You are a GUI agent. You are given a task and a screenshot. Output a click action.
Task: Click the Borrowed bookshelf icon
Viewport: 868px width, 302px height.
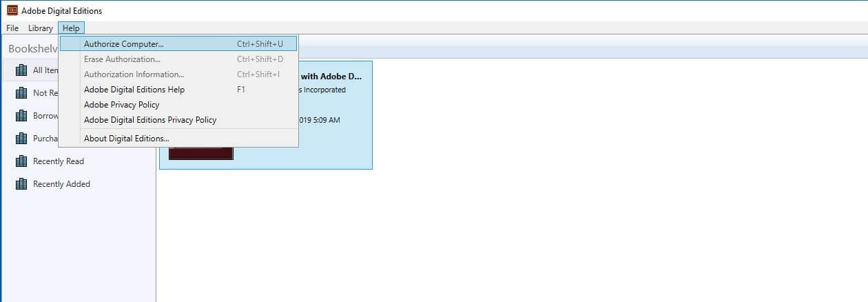(21, 116)
